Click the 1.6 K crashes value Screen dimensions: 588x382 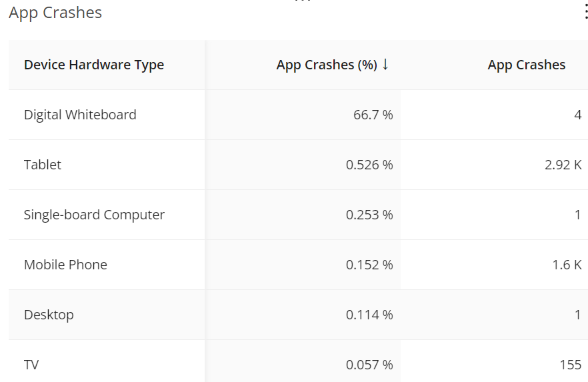[x=567, y=265]
